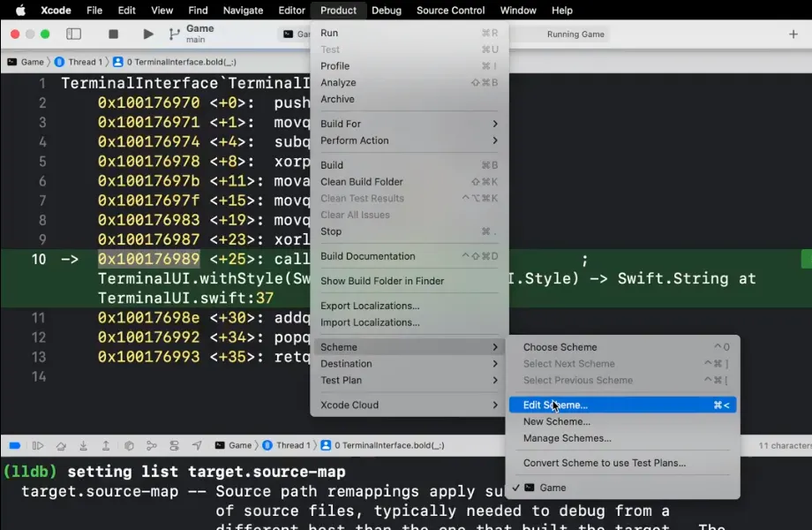The height and width of the screenshot is (530, 812).
Task: Stop the running Game with the toolbar square
Action: click(113, 34)
